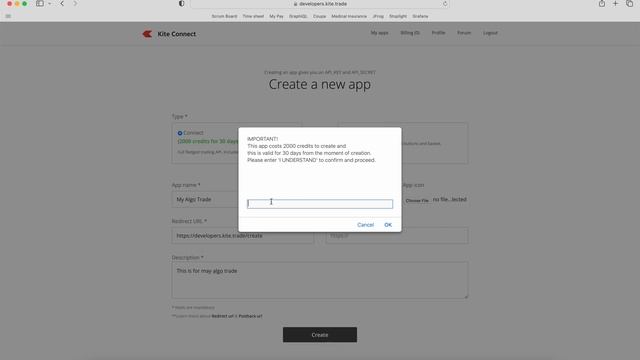Cancel the important credits dialog
This screenshot has height=360, width=640.
coord(365,225)
